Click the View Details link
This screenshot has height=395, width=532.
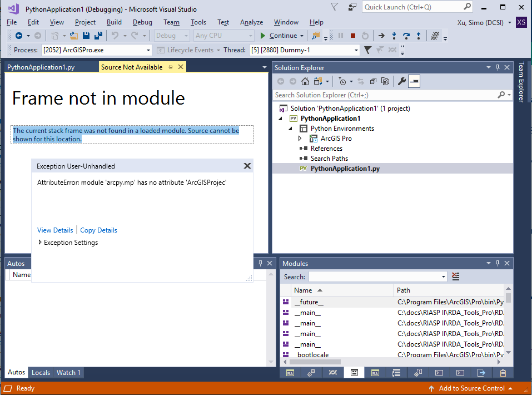55,230
